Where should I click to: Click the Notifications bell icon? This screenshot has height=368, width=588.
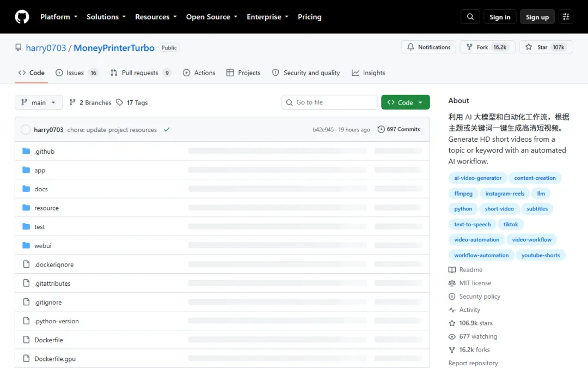coord(411,47)
